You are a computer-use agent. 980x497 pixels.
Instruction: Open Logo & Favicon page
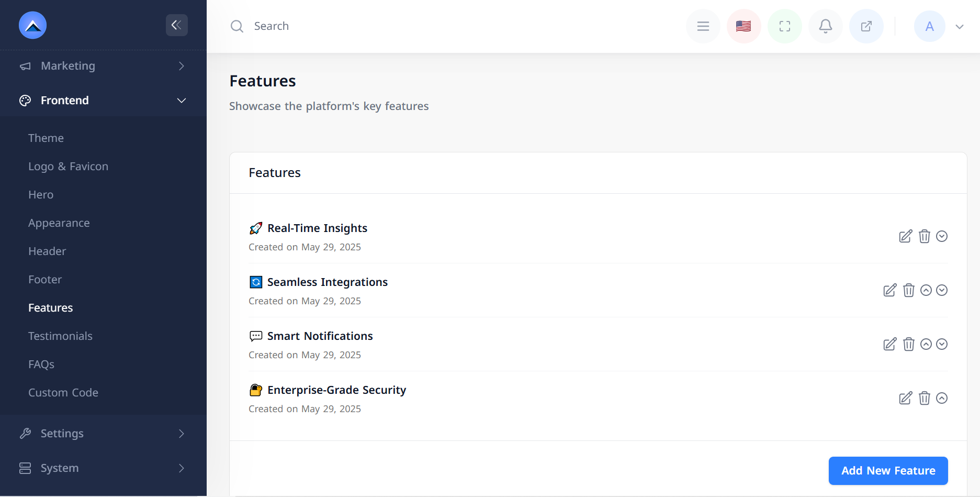tap(68, 167)
